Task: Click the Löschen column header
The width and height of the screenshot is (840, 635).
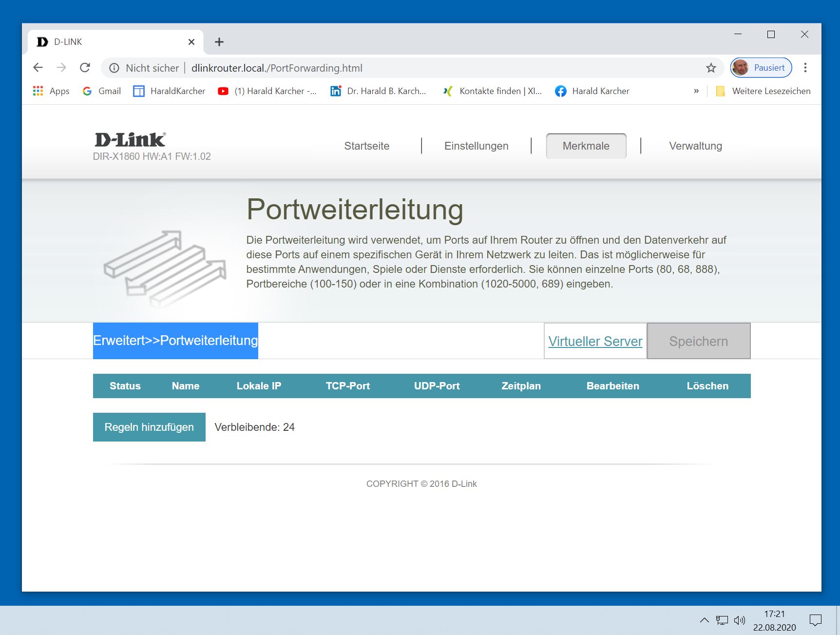Action: point(708,386)
